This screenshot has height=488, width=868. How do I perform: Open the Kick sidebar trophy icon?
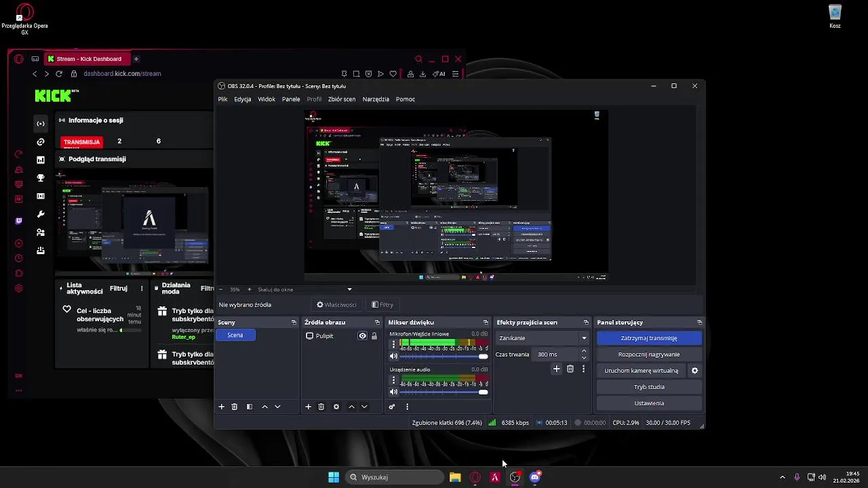(x=41, y=178)
